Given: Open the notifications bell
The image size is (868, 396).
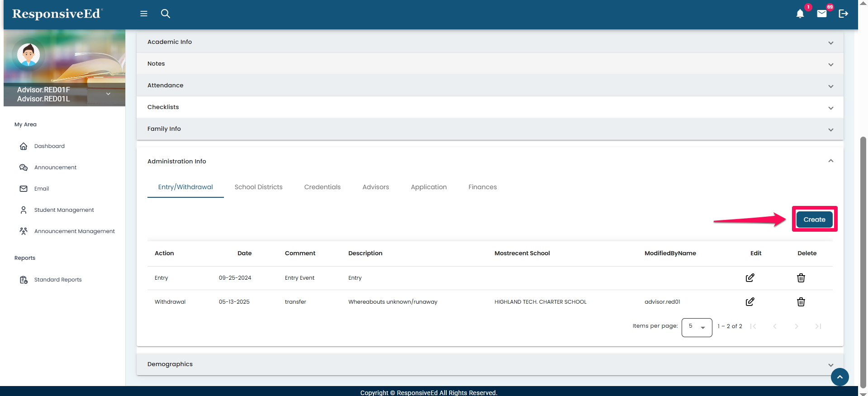Looking at the screenshot, I should pos(800,14).
